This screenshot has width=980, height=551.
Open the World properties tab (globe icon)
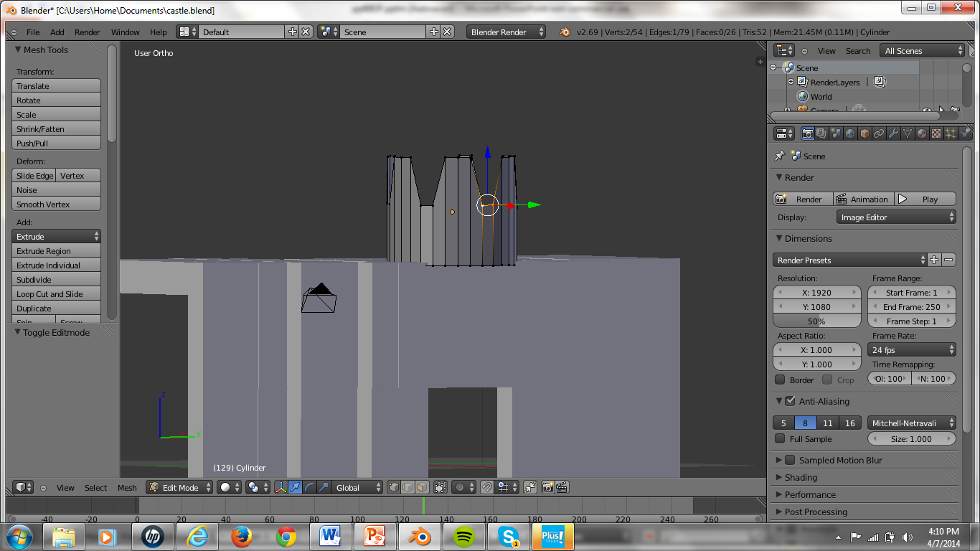(x=849, y=134)
